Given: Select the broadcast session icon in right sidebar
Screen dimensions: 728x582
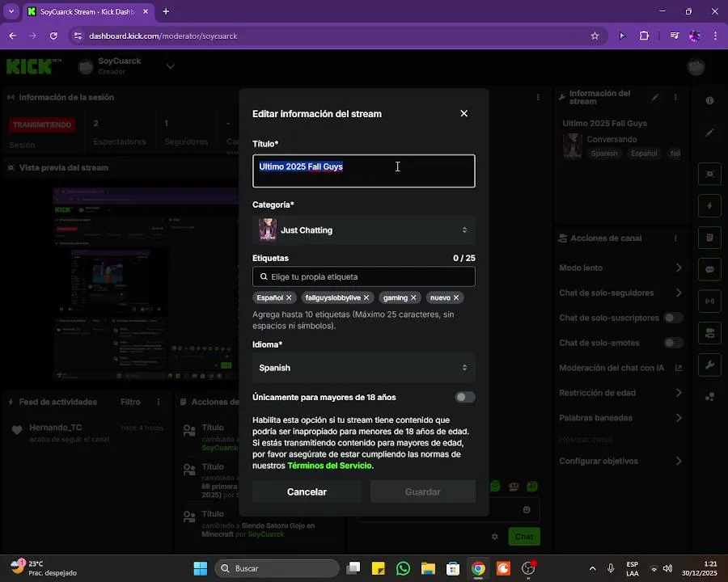Looking at the screenshot, I should click(x=709, y=302).
